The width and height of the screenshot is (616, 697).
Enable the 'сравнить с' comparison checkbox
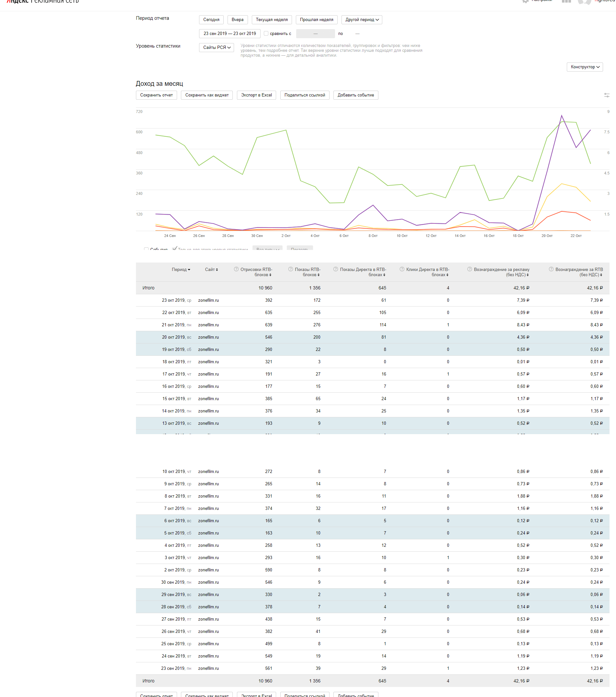[x=266, y=33]
